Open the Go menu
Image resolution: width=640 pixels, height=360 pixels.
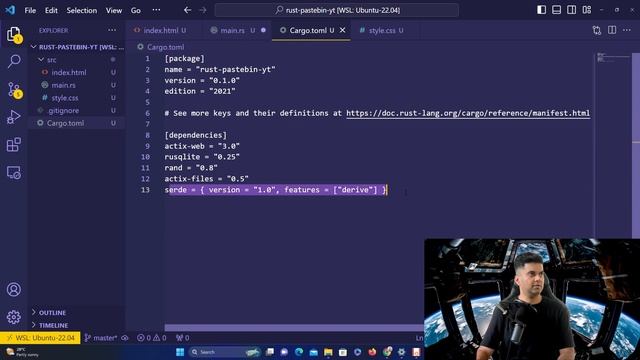[136, 10]
